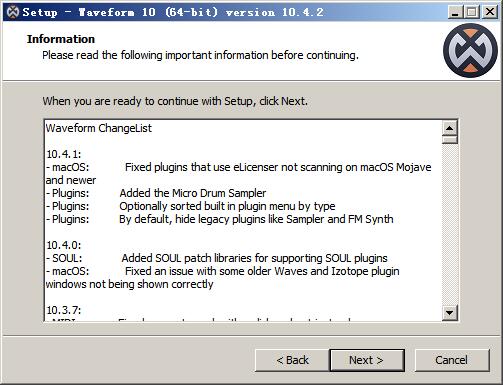Click the 10.4.0 version heading in the changelog
The width and height of the screenshot is (503, 385).
(x=63, y=245)
